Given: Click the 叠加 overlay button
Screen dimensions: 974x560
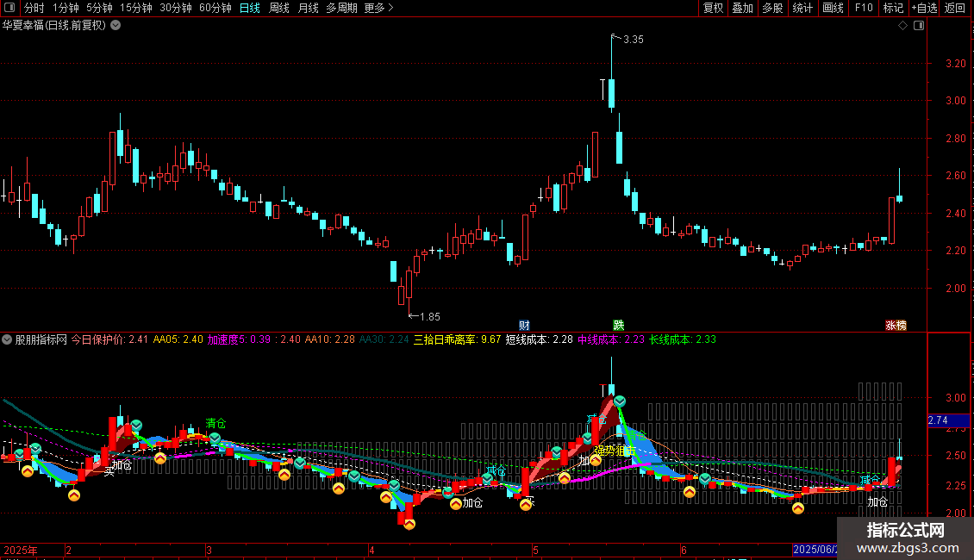Looking at the screenshot, I should (x=742, y=8).
